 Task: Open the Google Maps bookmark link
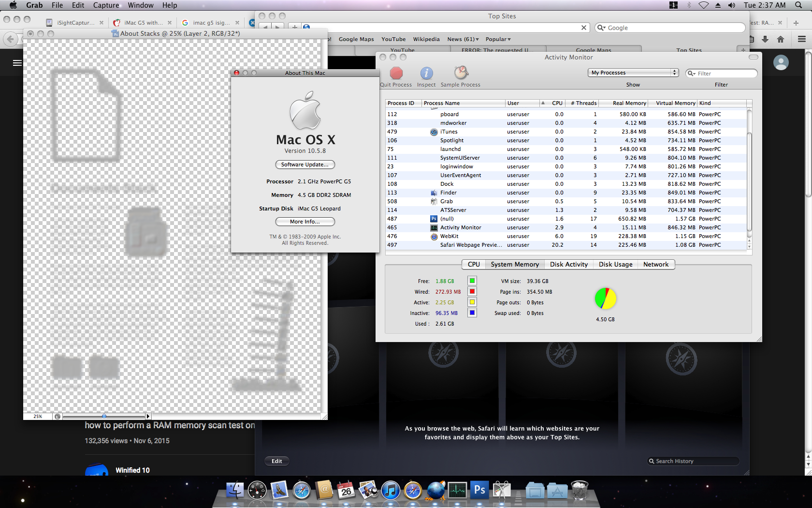point(356,39)
